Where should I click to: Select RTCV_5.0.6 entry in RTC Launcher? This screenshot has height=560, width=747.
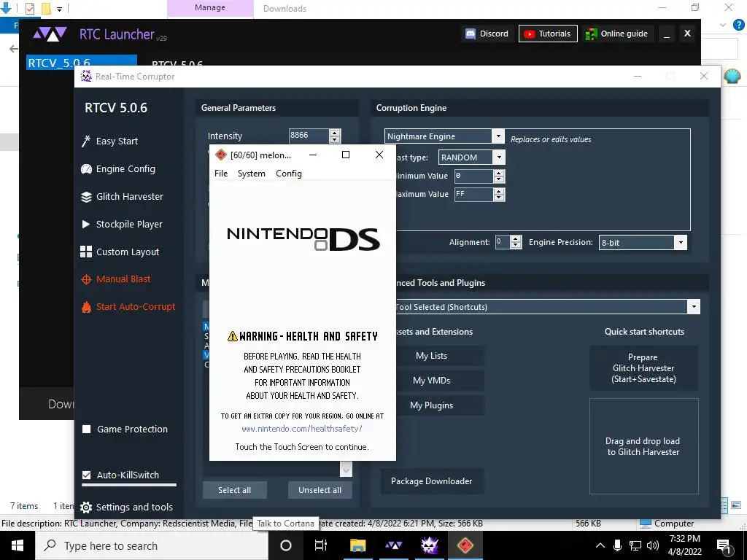tap(82, 63)
